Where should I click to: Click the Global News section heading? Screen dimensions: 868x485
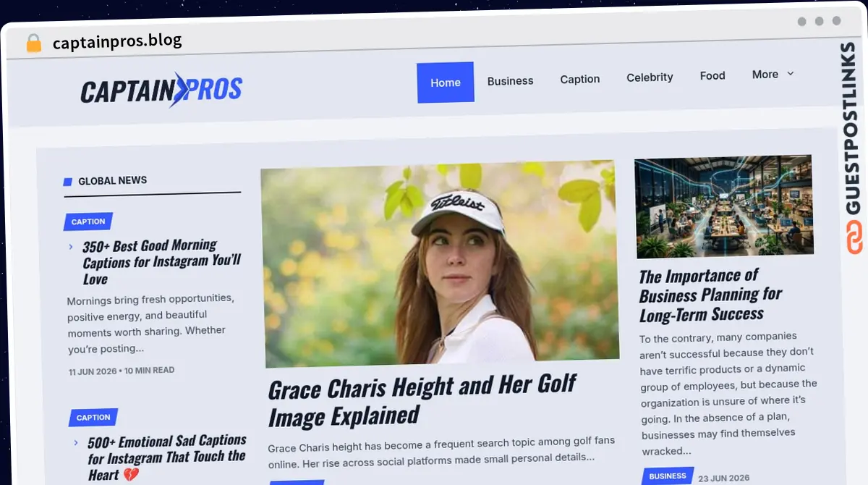112,180
